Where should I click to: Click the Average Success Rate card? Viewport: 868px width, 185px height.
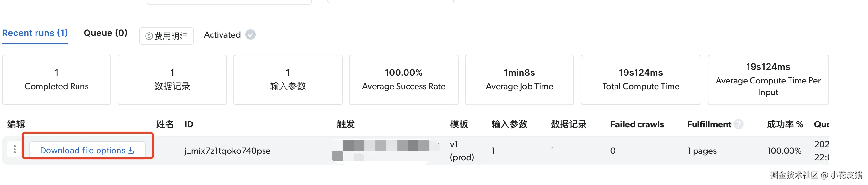403,80
